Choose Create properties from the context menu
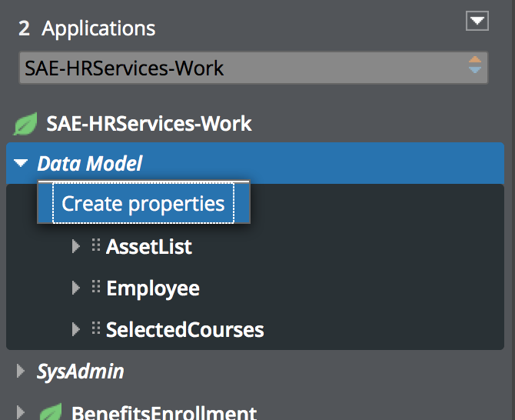Viewport: 515px width, 420px height. coord(144,203)
